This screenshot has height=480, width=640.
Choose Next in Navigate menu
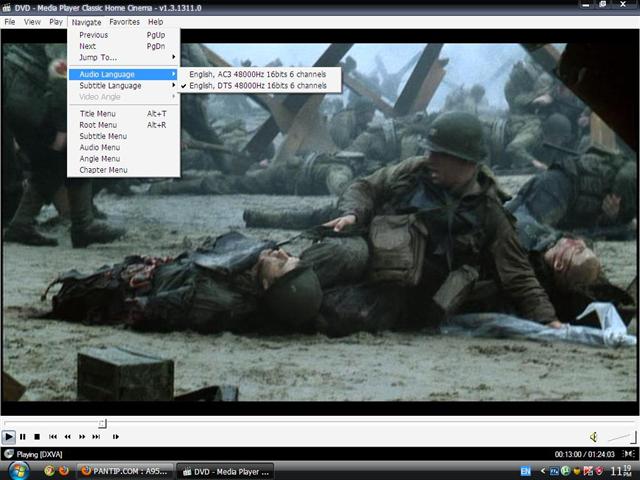[x=124, y=47]
